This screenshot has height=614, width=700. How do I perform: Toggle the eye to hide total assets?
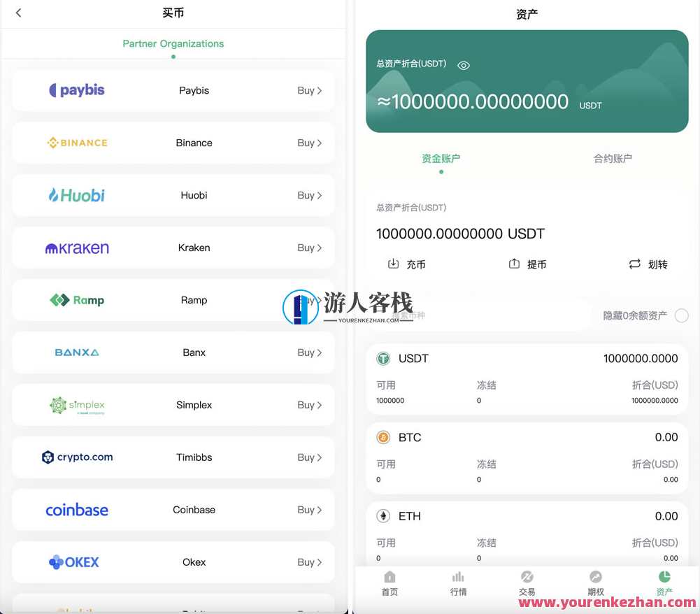(x=463, y=65)
